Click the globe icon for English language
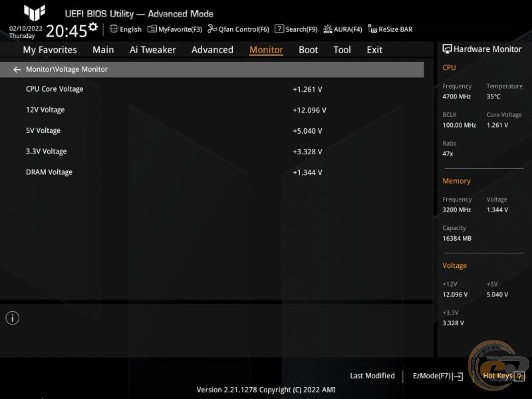Viewport: 532px width, 399px height. (x=114, y=29)
